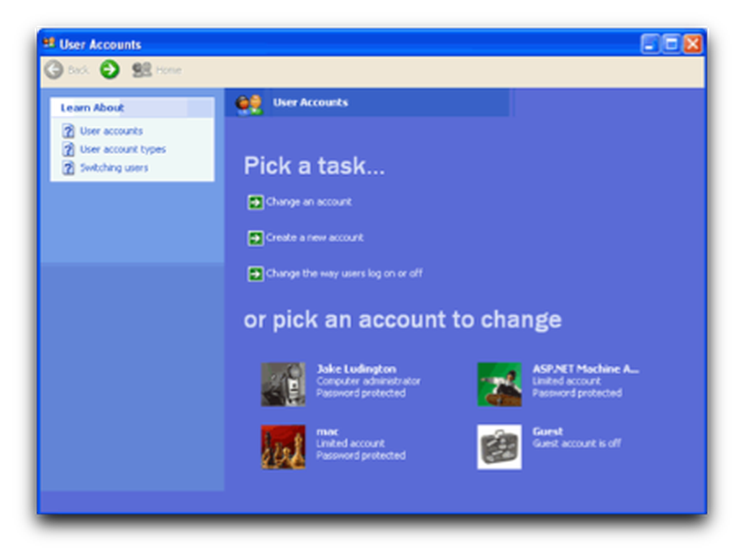Open the mac limited account
Screen dimensions: 744x560
click(x=283, y=447)
